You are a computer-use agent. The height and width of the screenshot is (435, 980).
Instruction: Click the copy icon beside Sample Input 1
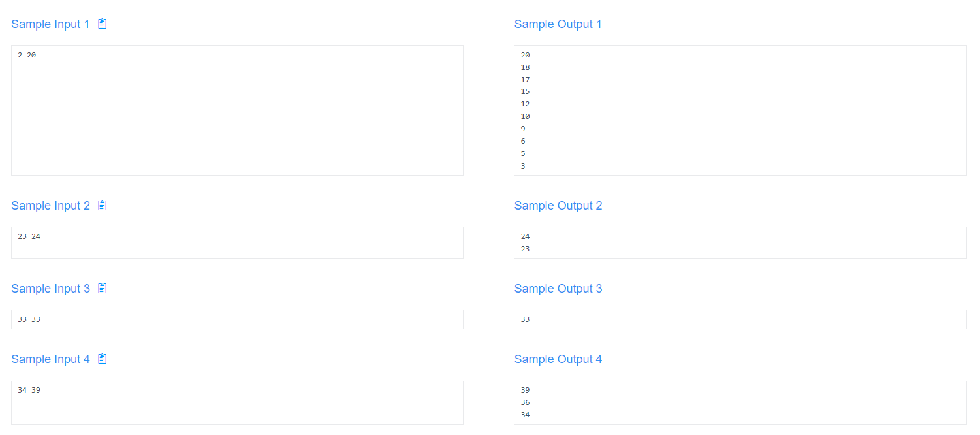[x=102, y=24]
